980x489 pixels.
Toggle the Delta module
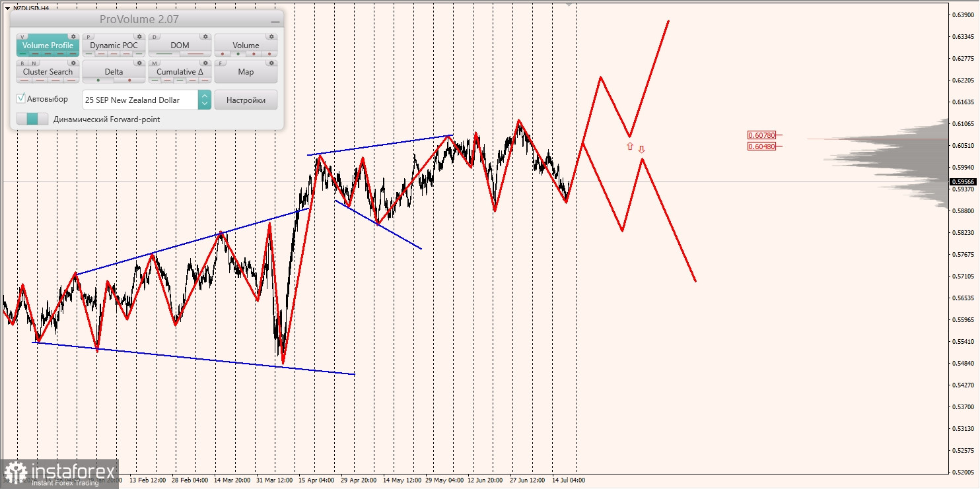[114, 72]
